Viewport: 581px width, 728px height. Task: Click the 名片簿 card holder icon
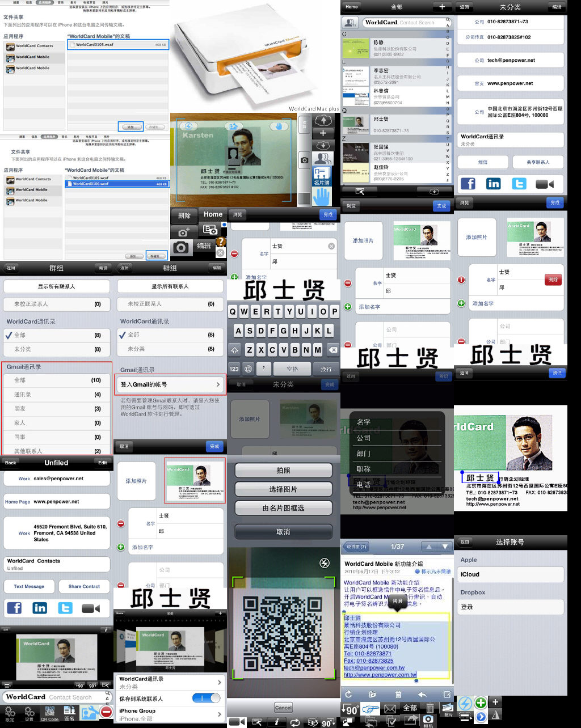pos(322,175)
